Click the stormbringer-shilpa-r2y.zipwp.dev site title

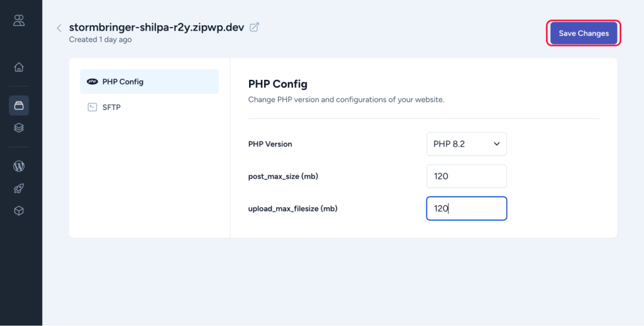click(157, 27)
